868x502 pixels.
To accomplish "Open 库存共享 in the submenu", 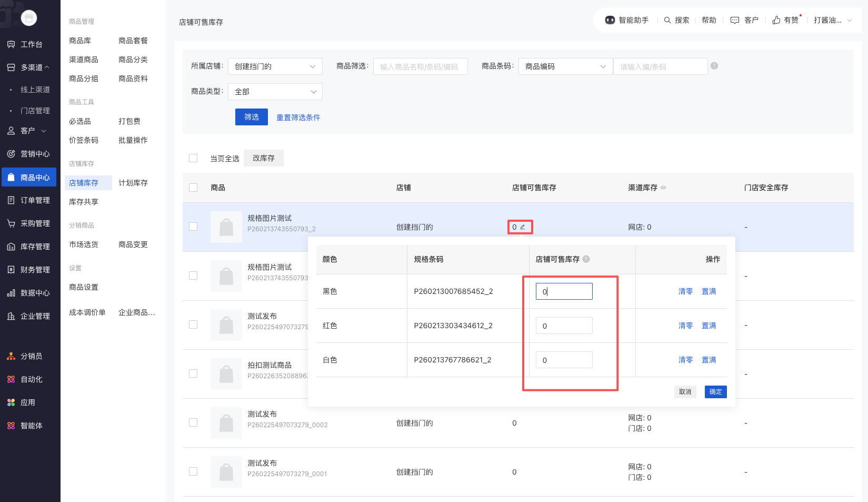I will pyautogui.click(x=84, y=202).
